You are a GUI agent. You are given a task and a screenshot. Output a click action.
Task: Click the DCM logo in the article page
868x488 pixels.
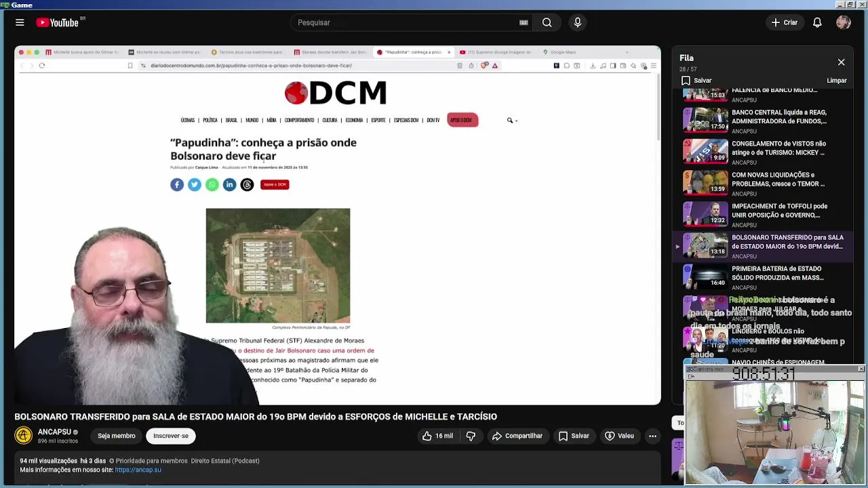[x=336, y=93]
